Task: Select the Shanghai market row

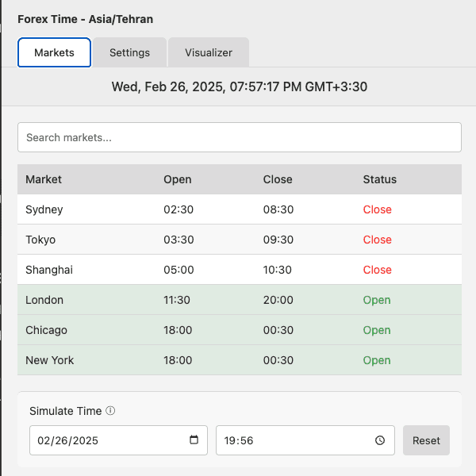Action: coord(239,270)
